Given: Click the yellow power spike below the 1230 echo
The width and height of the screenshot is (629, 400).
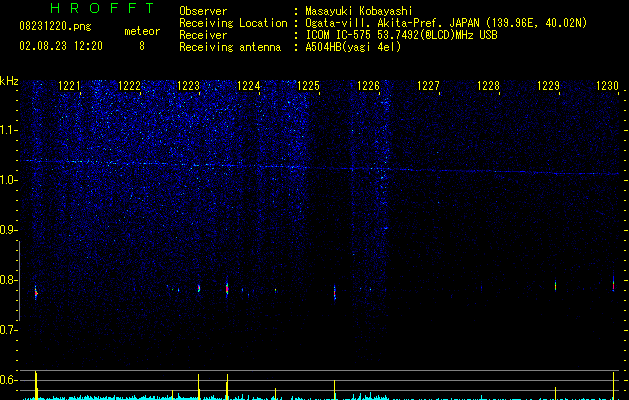Looking at the screenshot, I should (613, 386).
